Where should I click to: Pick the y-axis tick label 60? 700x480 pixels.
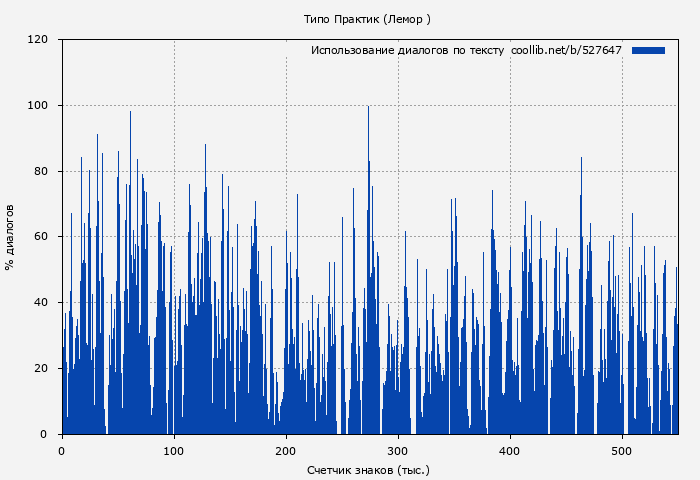[41, 237]
